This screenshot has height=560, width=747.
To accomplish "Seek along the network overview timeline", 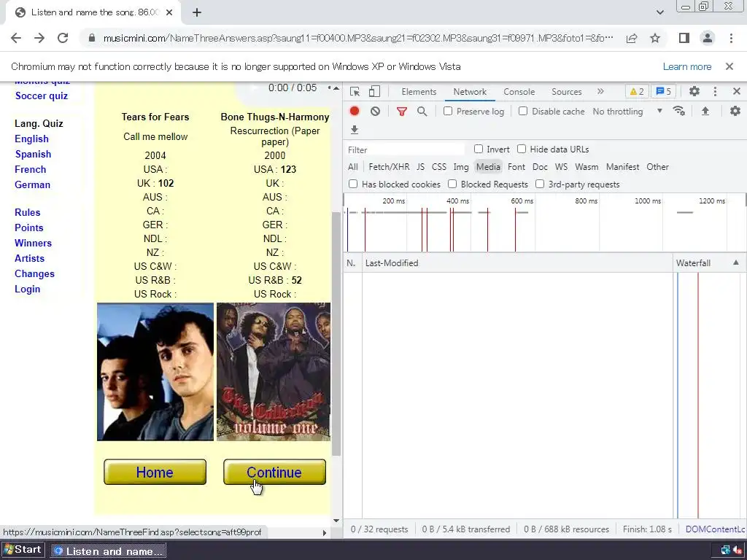I will (x=544, y=223).
